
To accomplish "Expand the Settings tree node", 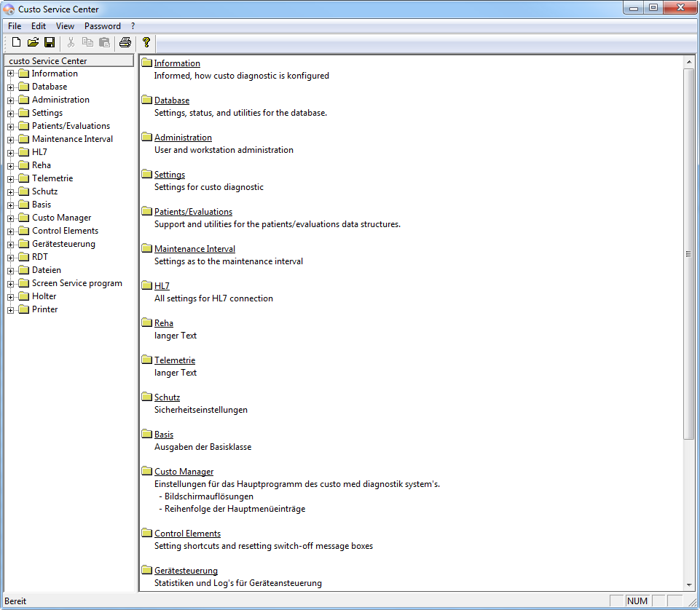I will point(11,113).
